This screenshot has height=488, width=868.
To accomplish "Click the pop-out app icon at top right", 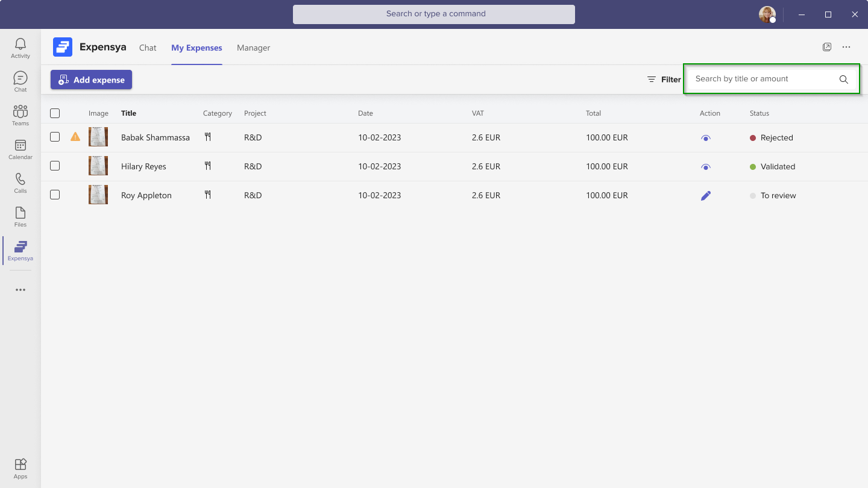I will click(x=827, y=47).
